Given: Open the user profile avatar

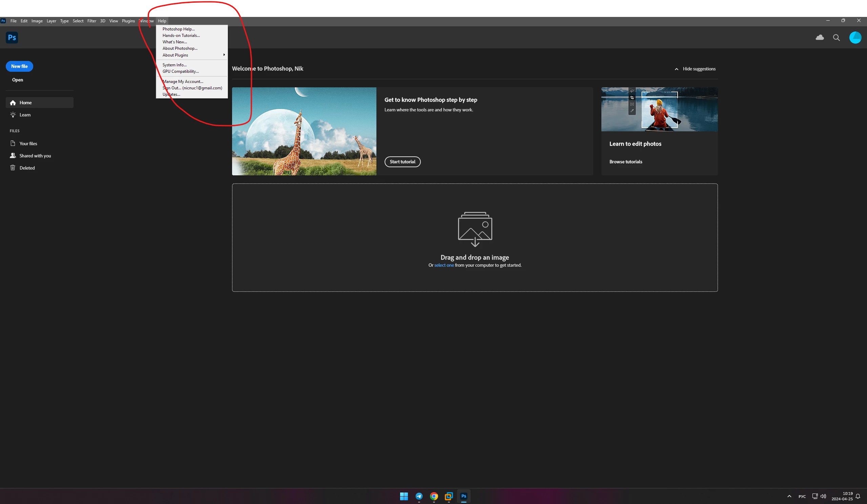Looking at the screenshot, I should 855,38.
